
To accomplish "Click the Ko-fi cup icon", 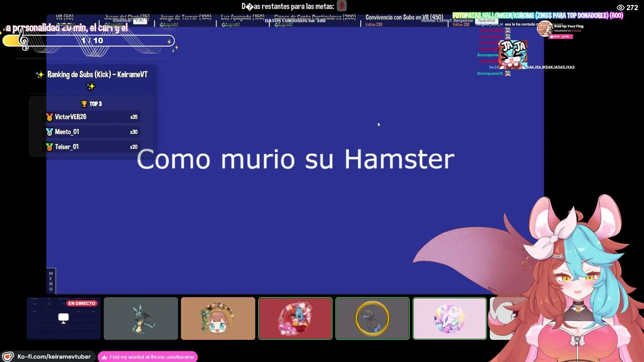I will pyautogui.click(x=8, y=357).
